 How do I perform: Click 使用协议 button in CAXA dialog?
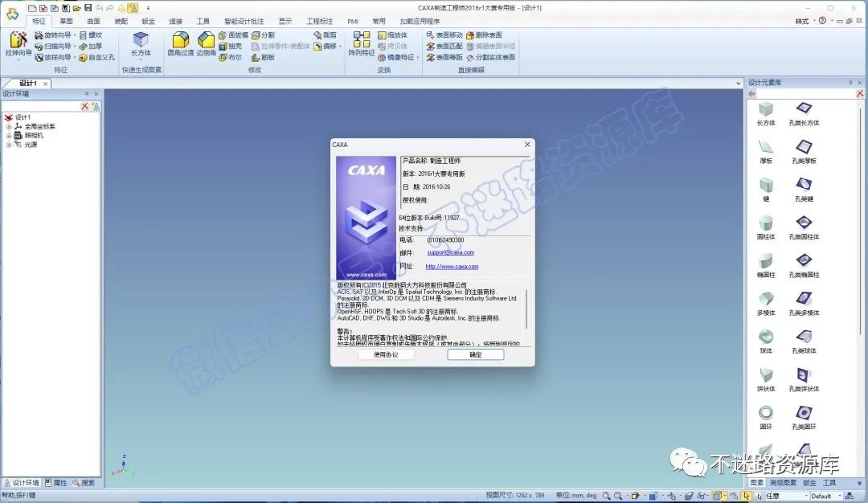pyautogui.click(x=386, y=354)
